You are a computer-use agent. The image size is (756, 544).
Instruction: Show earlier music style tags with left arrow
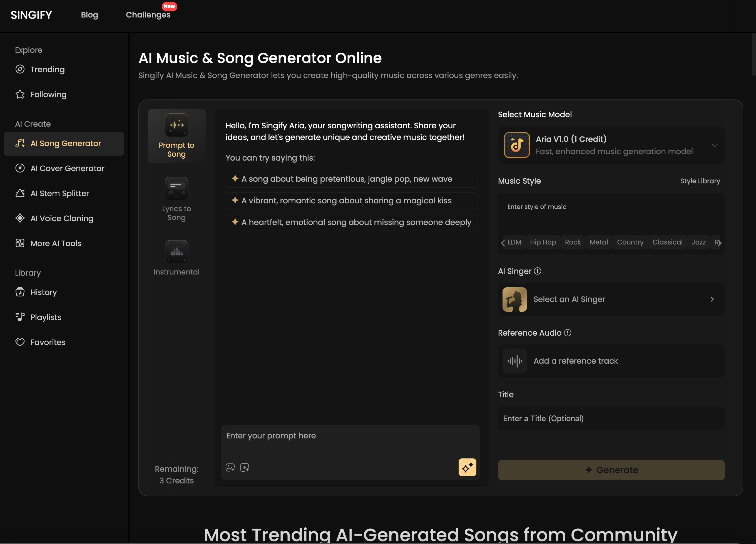[x=503, y=243]
